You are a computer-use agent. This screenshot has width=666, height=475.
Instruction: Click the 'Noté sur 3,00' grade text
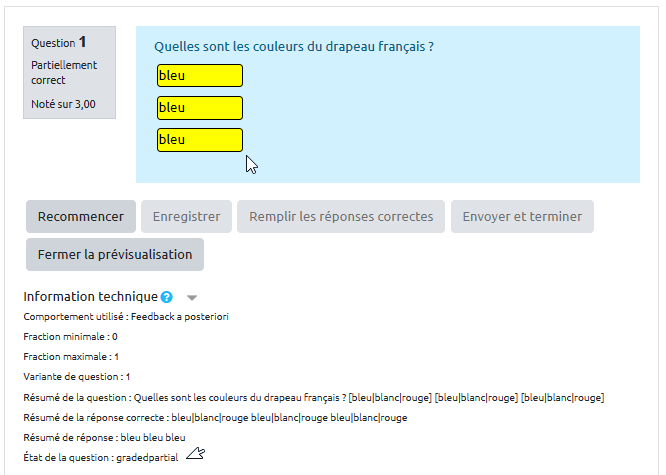[x=63, y=103]
